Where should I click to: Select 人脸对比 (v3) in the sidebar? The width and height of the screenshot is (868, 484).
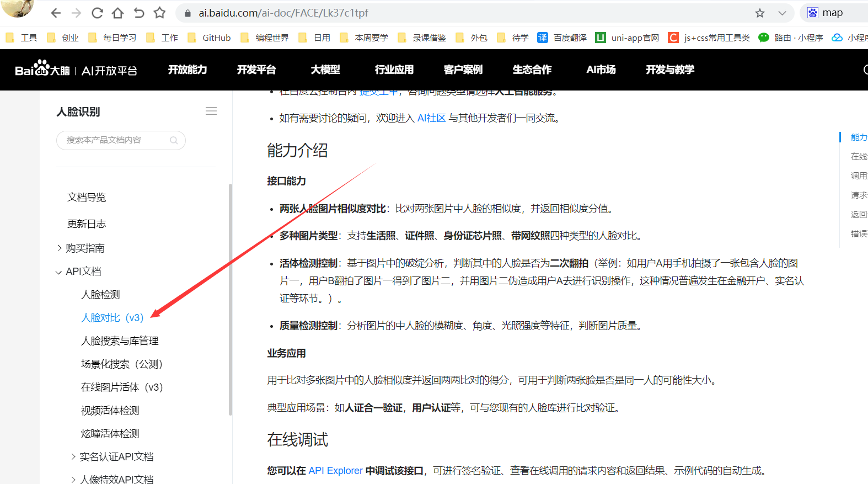point(112,318)
